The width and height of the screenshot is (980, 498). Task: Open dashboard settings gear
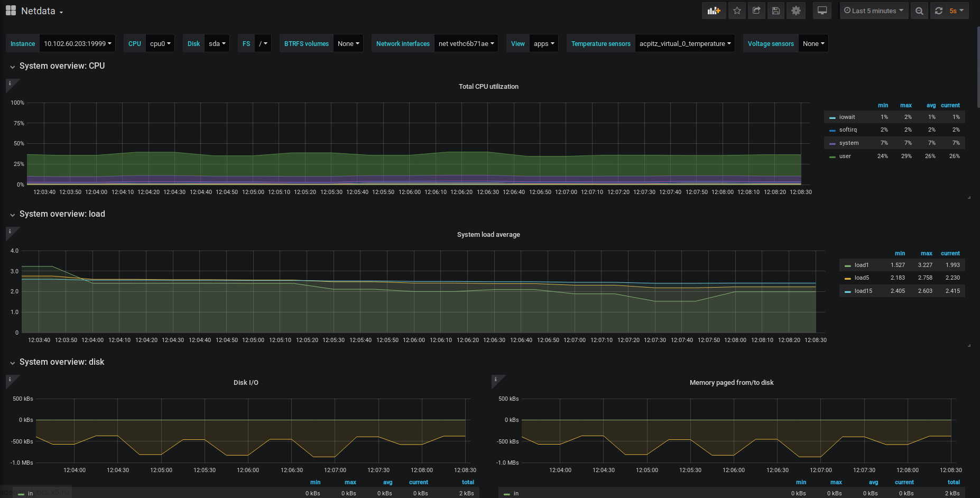coord(796,11)
